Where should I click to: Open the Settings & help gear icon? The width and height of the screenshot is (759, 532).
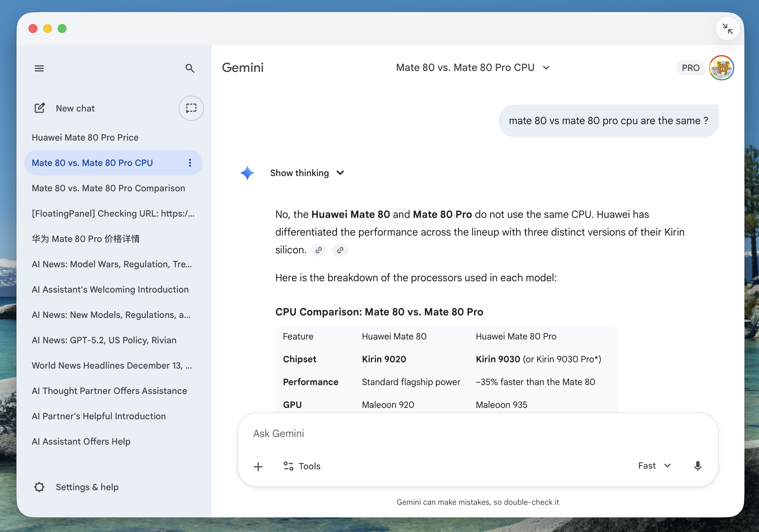[x=39, y=487]
